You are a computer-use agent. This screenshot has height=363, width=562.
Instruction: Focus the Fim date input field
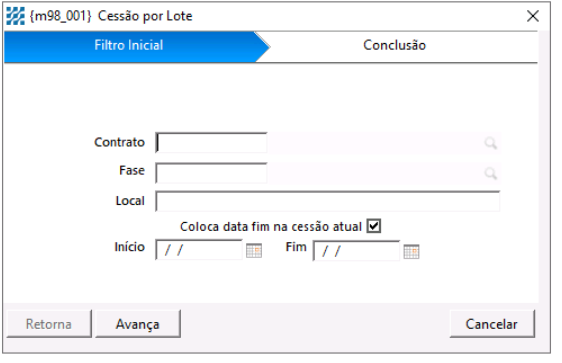click(x=356, y=250)
